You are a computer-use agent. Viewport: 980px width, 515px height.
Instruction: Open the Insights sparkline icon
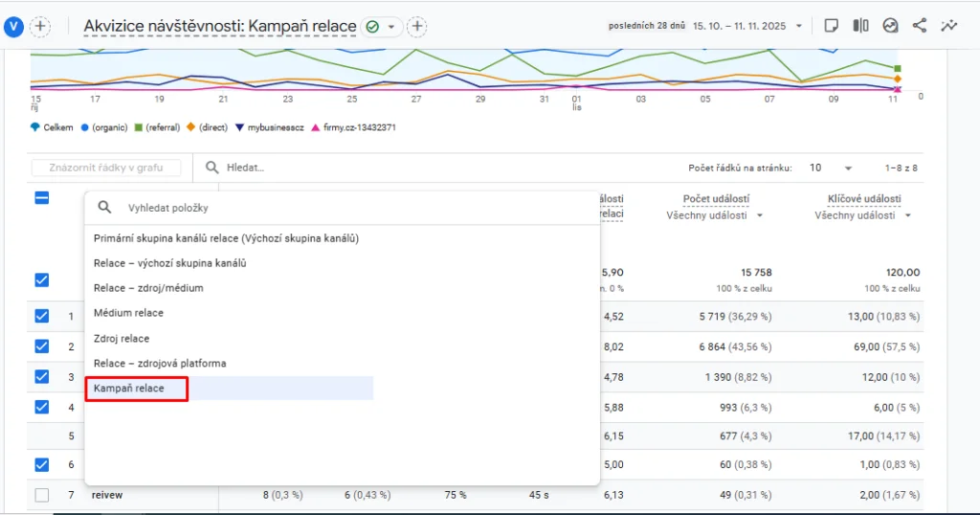tap(948, 26)
